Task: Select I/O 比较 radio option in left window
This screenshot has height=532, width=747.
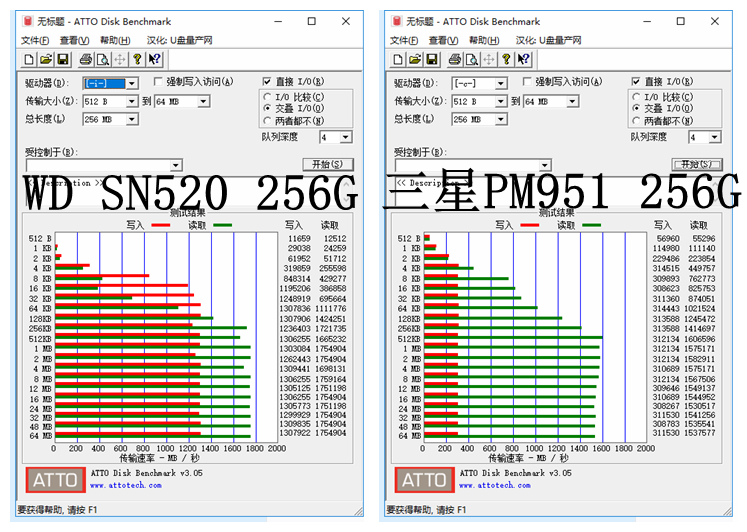Action: [x=267, y=97]
